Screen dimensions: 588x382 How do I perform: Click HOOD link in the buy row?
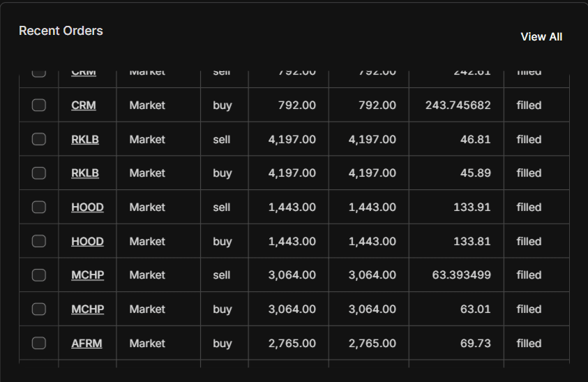87,241
